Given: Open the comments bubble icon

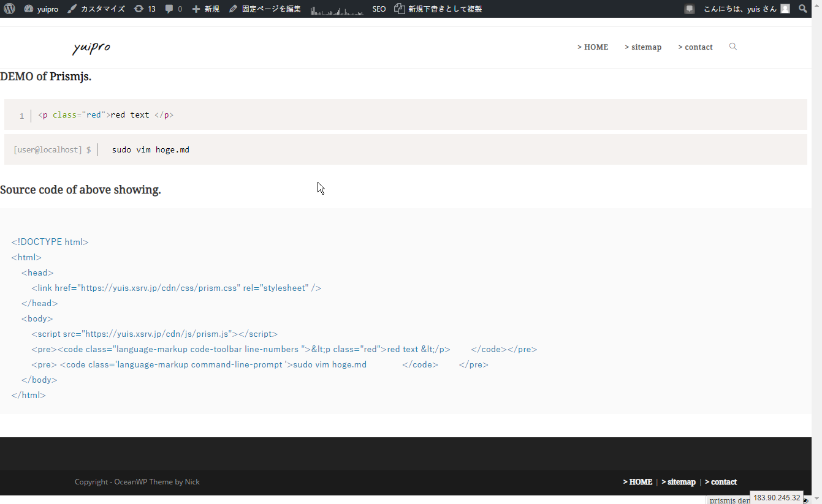Looking at the screenshot, I should tap(173, 9).
